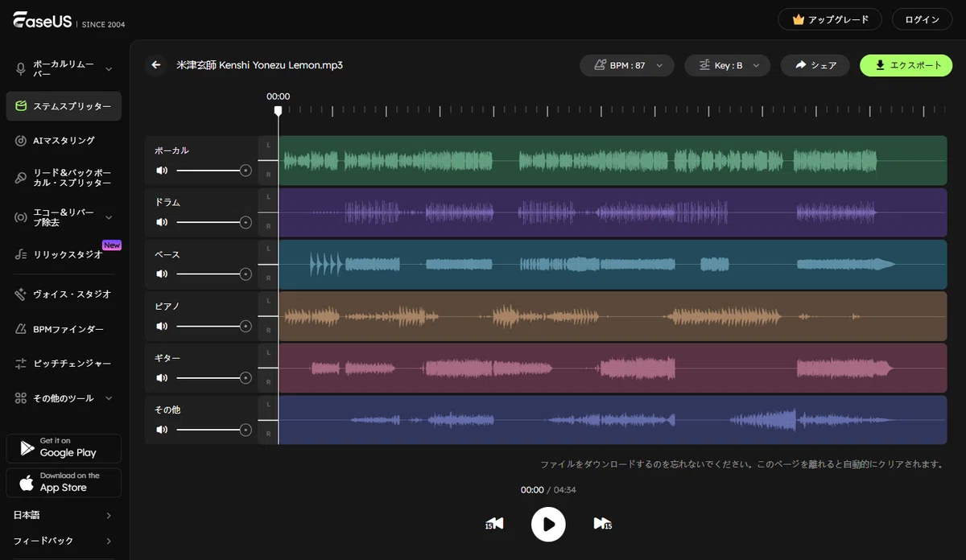Click the green ボーカル waveform
Screen dimensions: 966x560
click(x=613, y=161)
